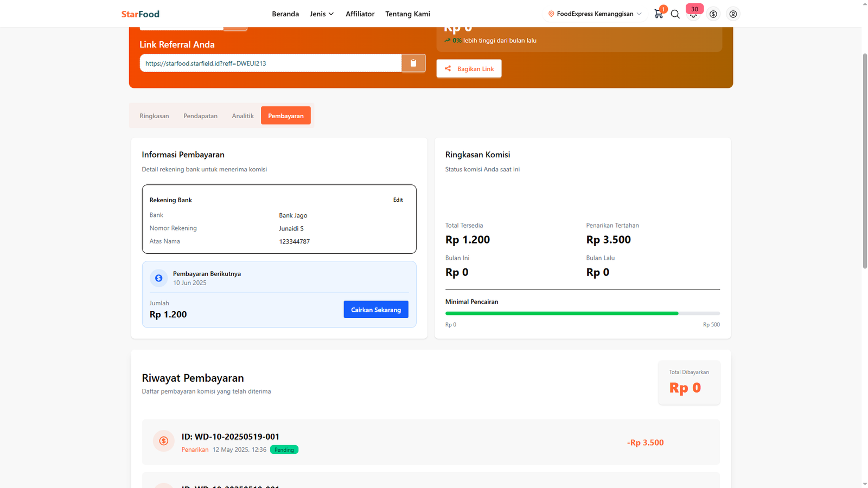Click the dollar coin icon in header
The height and width of the screenshot is (488, 868).
(713, 14)
